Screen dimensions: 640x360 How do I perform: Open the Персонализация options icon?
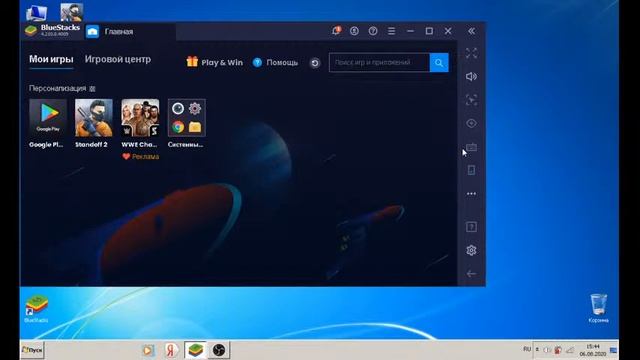[x=92, y=89]
